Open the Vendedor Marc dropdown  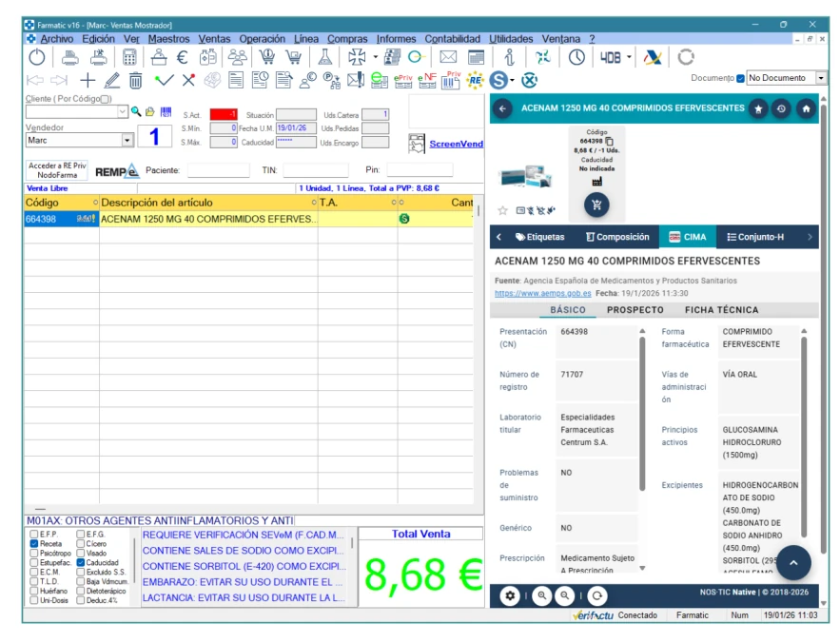pyautogui.click(x=127, y=141)
